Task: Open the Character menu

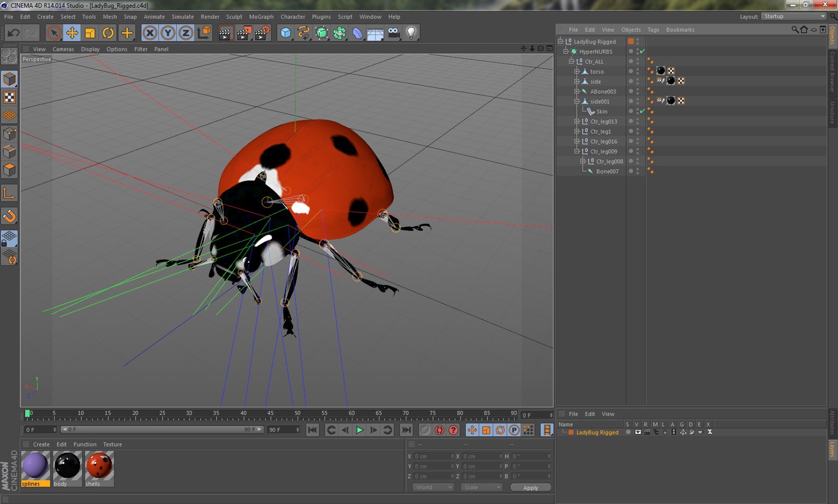Action: click(293, 17)
